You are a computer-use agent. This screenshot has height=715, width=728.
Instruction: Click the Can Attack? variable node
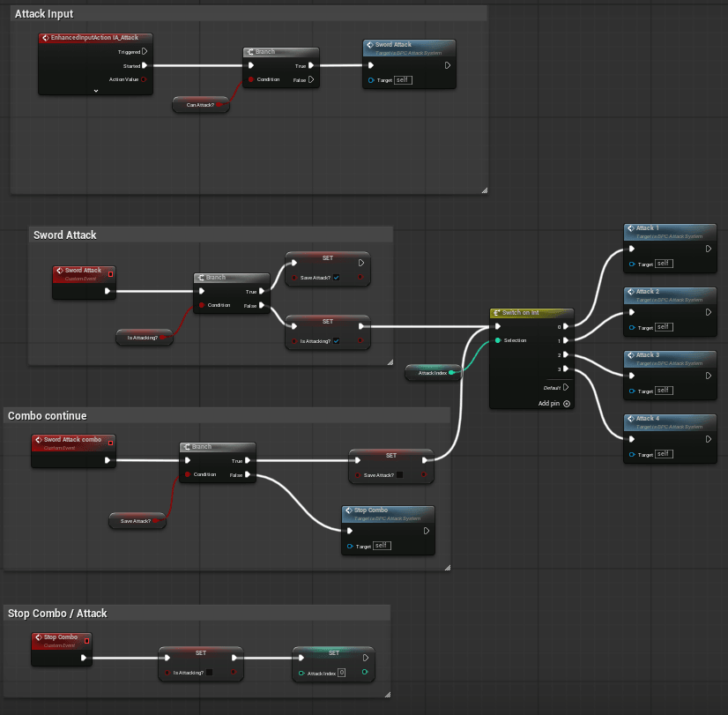point(201,105)
